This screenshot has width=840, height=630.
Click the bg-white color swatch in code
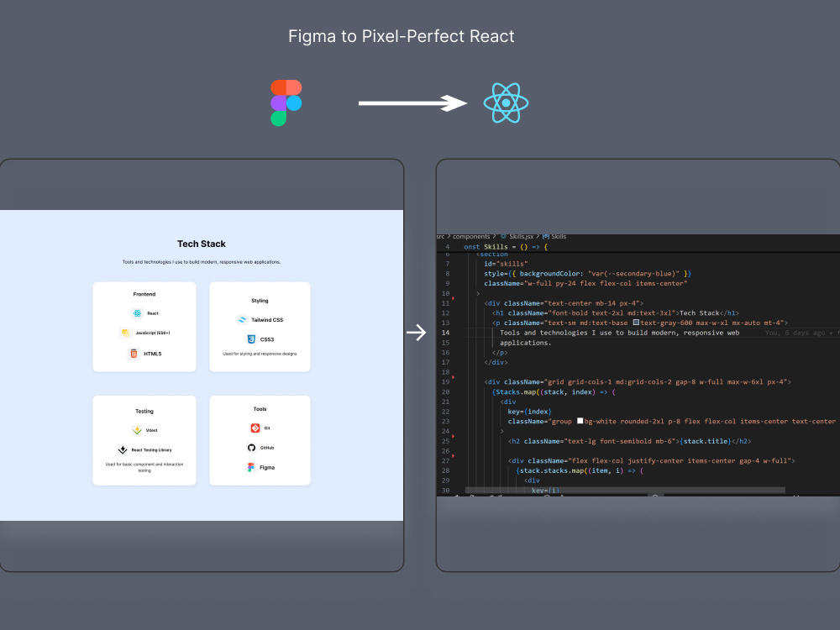(x=580, y=421)
